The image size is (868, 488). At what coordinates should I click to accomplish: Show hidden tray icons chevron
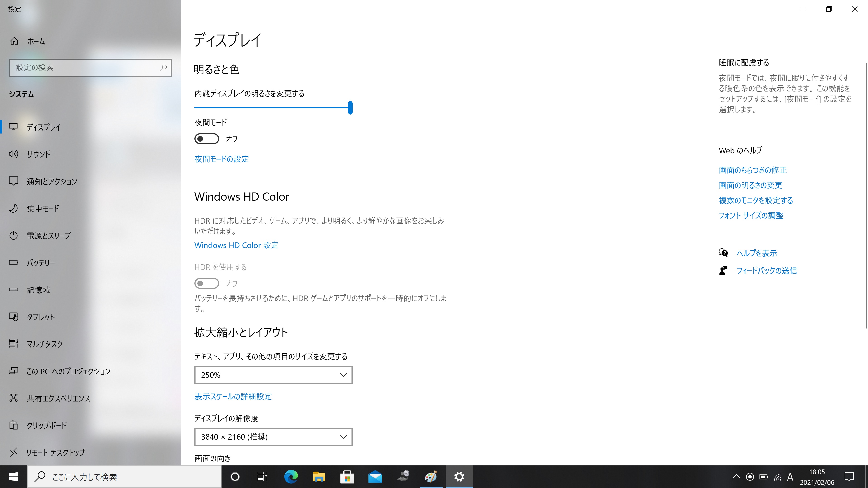[x=736, y=476]
